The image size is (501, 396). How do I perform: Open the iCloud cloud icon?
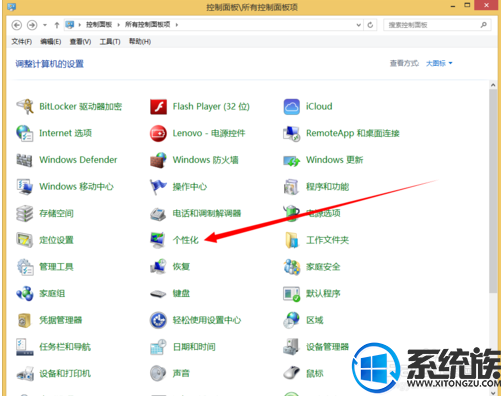(x=292, y=107)
